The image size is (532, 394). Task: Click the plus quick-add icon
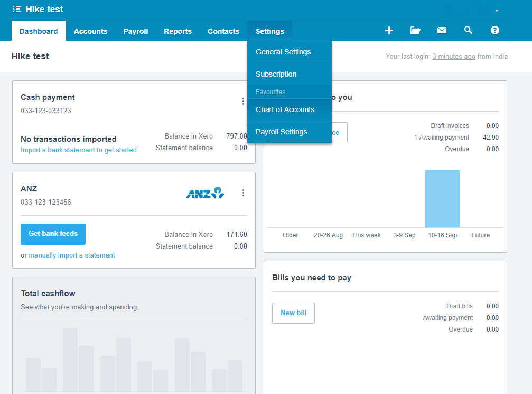[x=389, y=31]
